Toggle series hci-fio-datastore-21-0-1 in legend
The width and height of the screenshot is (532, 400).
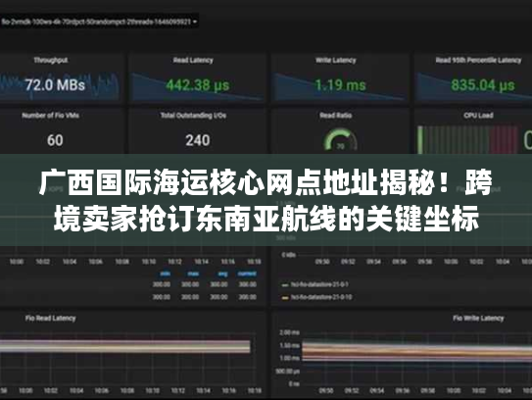tap(319, 284)
